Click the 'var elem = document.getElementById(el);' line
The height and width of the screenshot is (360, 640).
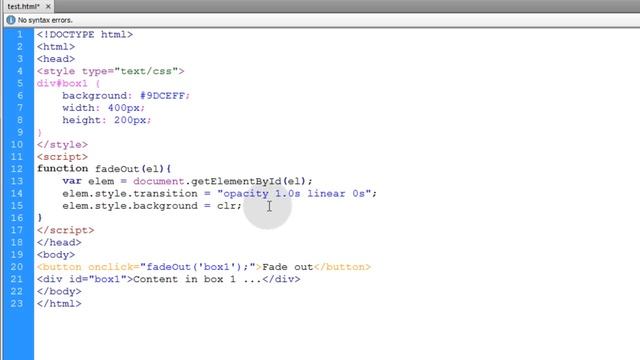[x=187, y=181]
